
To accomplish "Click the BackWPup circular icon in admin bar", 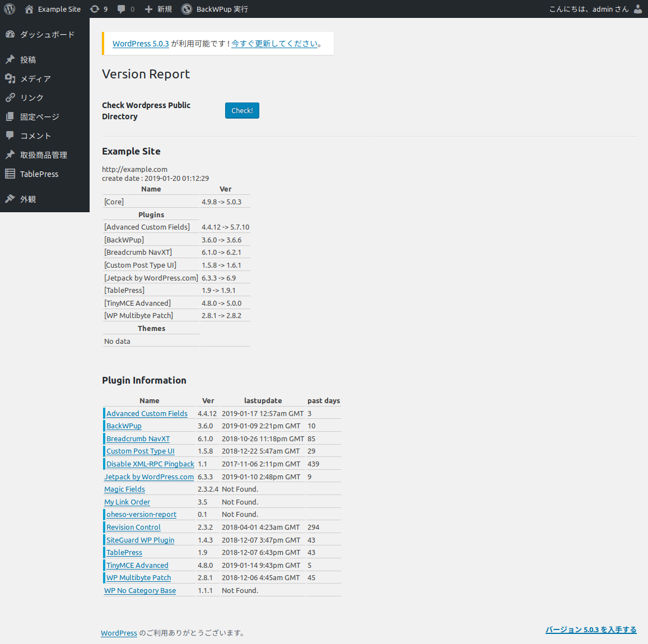I will 187,9.
